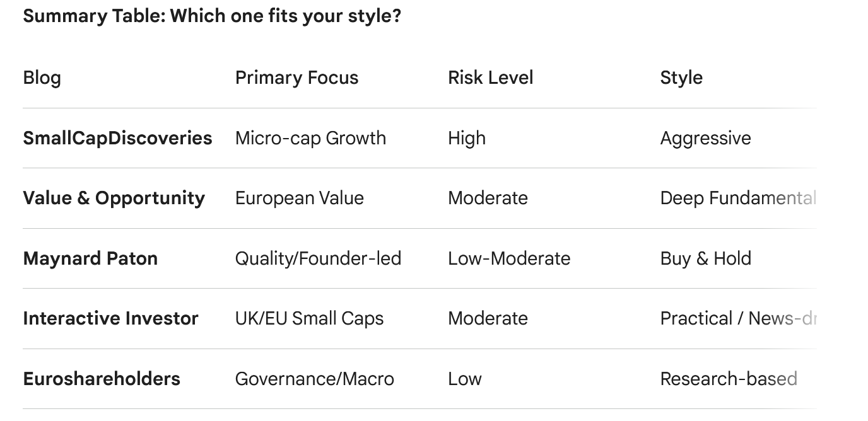868x421 pixels.
Task: Click the "Buy & Hold" style cell
Action: (x=705, y=258)
